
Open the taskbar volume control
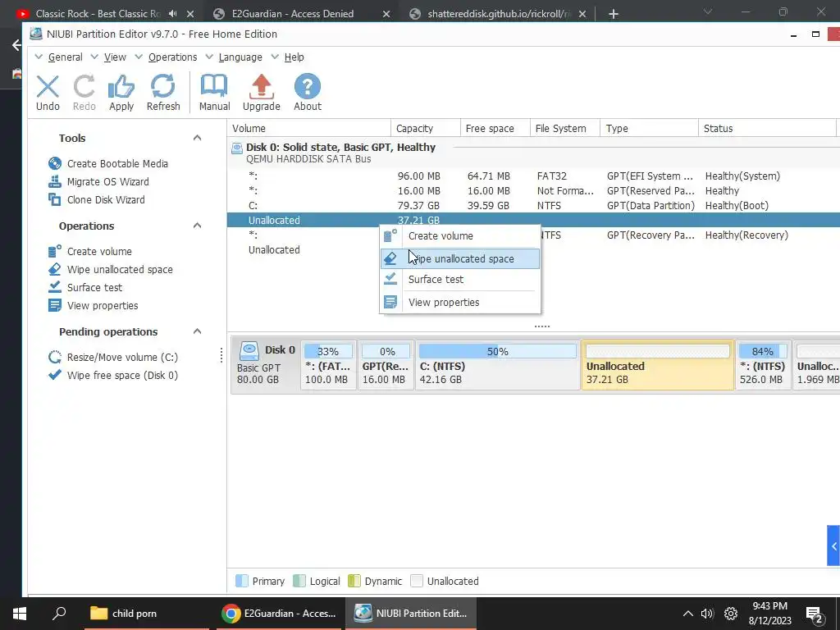707,614
